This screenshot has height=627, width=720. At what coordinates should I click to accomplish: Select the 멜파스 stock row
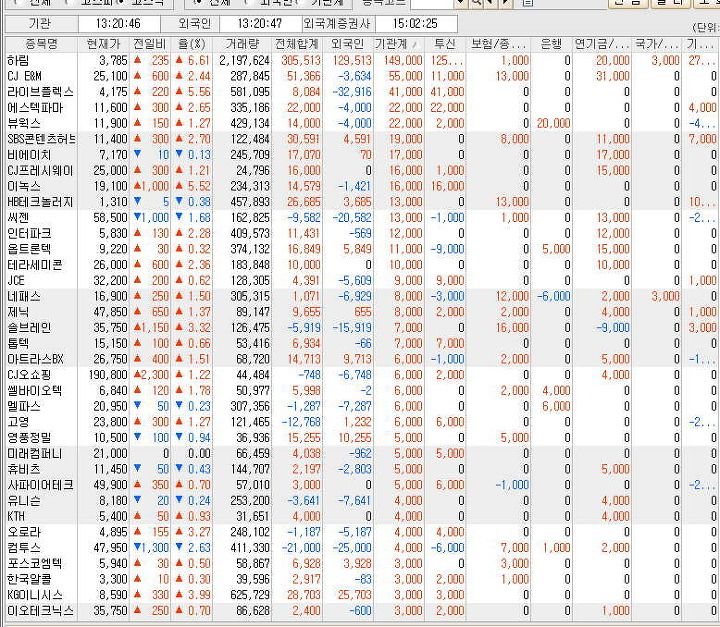click(363, 406)
